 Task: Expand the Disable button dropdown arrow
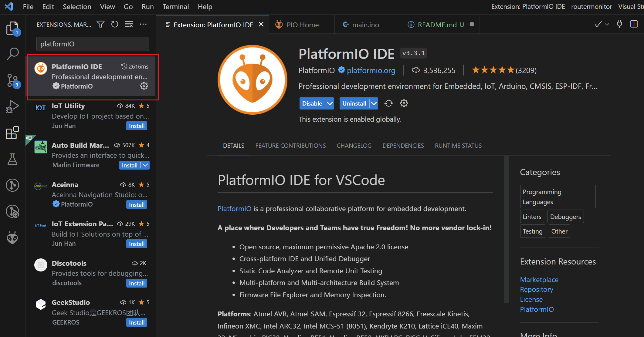tap(330, 103)
